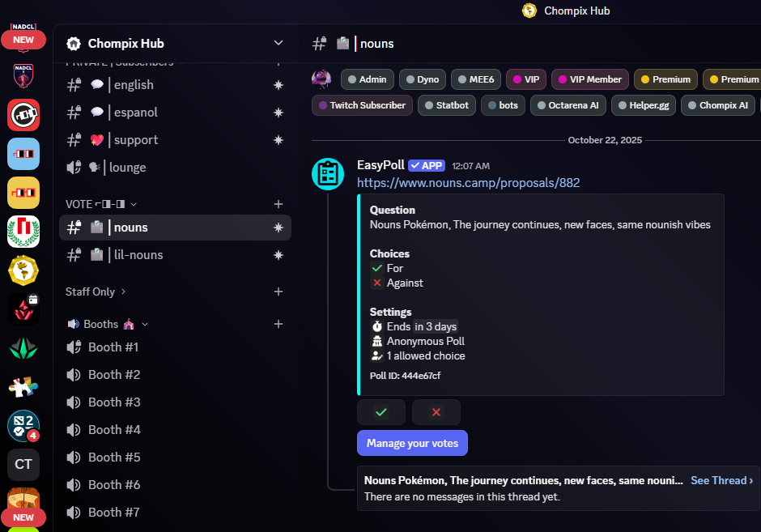Open the red noggles server icon
This screenshot has width=761, height=532.
(23, 115)
